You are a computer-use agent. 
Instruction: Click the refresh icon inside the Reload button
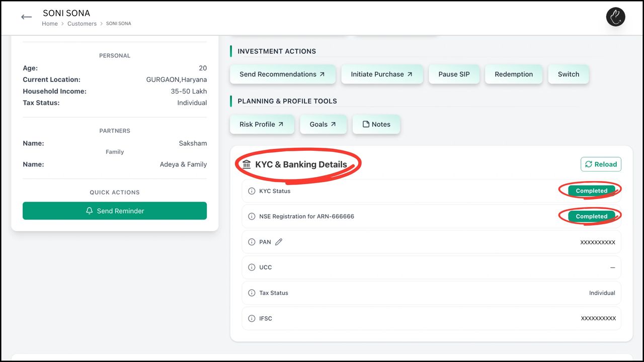588,164
